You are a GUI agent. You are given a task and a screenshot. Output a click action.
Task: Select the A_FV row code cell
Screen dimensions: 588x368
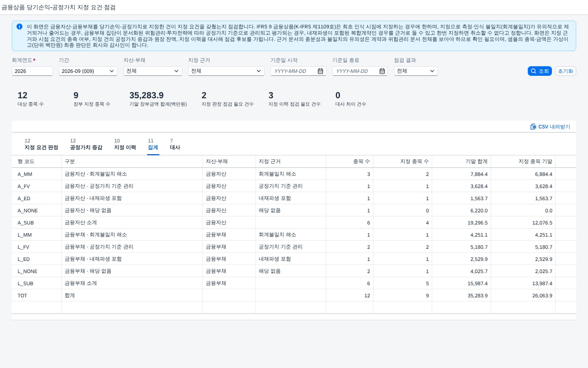click(x=37, y=186)
